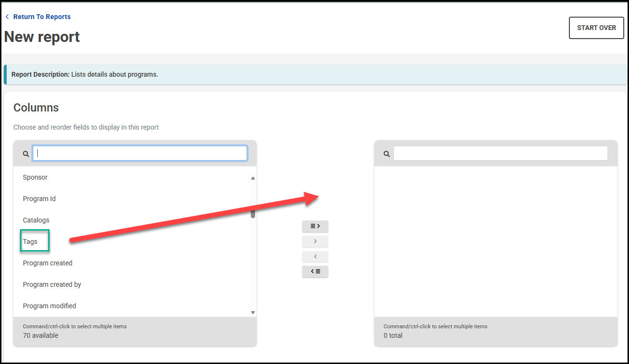Click the back chevron beside Return To Reports
This screenshot has height=364, width=629.
click(x=7, y=17)
